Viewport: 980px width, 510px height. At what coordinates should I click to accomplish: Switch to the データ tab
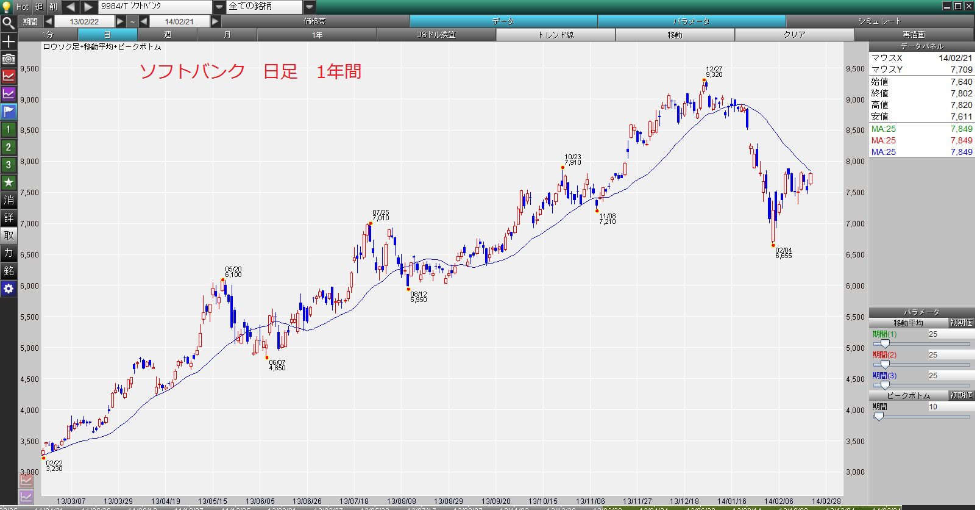pos(503,21)
